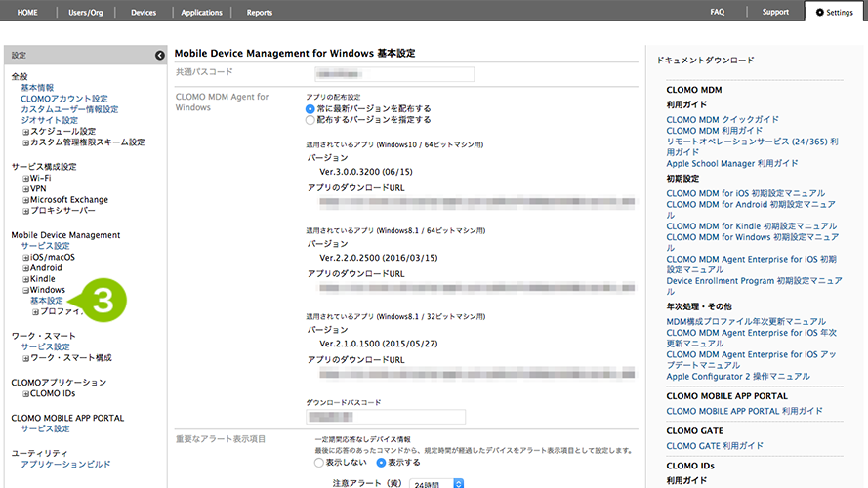Select 表示しない radio option
868x488 pixels.
tap(319, 463)
